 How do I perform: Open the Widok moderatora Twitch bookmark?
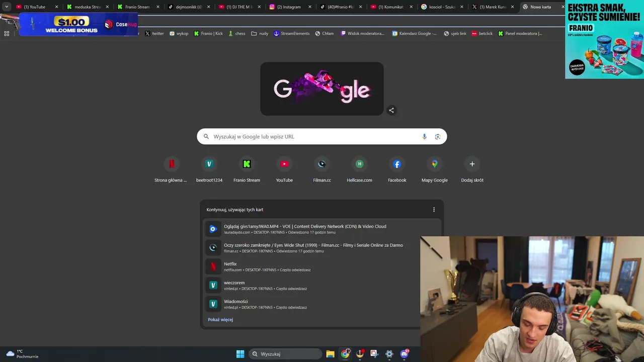[362, 34]
